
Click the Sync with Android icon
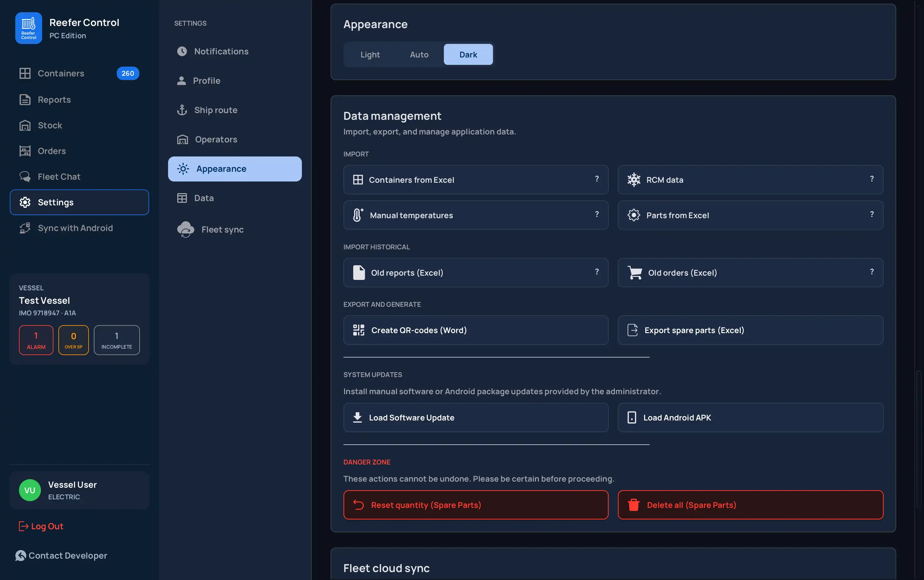[x=25, y=228]
